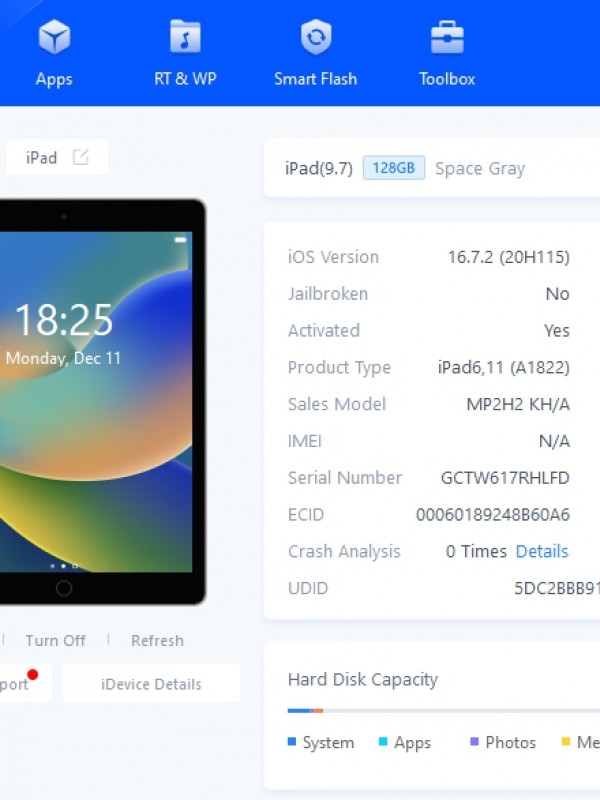600x800 pixels.
Task: Click the iPad lock screen preview image
Action: 96,402
